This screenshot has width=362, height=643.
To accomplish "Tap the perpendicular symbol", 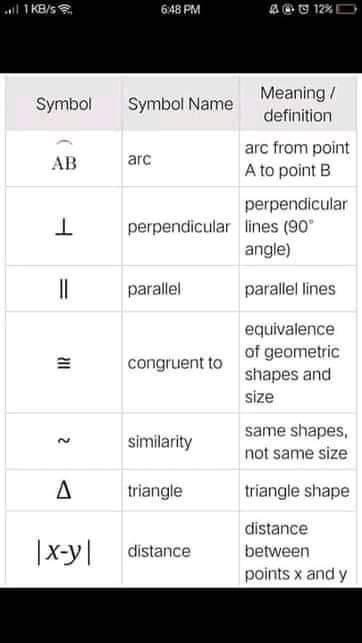I will [64, 227].
